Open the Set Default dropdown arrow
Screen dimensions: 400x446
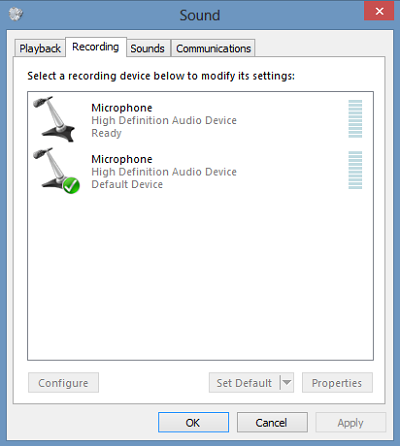pyautogui.click(x=287, y=382)
